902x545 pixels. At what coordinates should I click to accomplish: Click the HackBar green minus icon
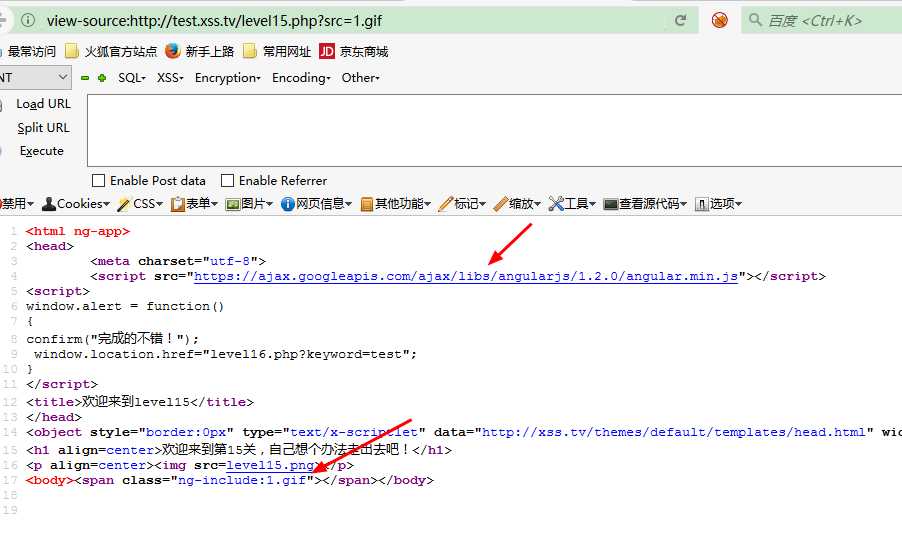(85, 78)
